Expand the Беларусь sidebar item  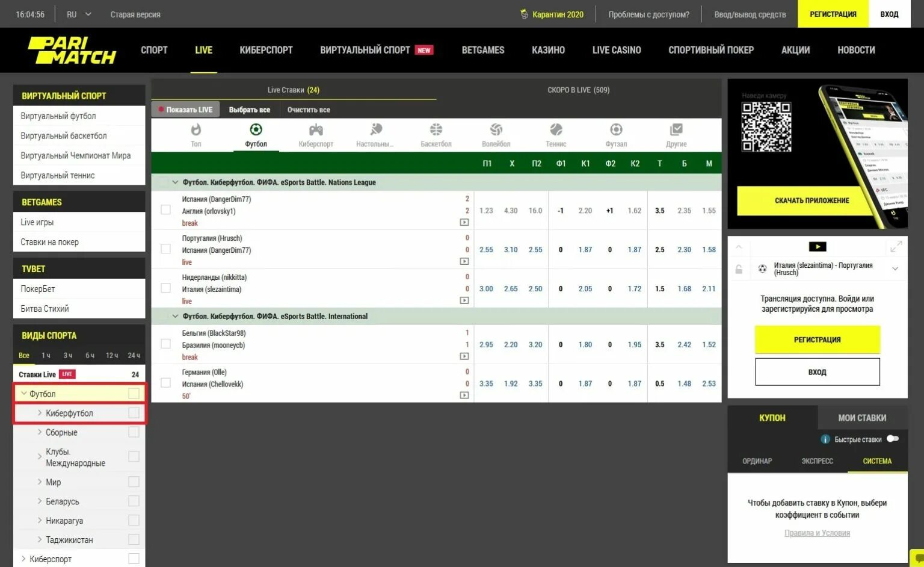[40, 501]
